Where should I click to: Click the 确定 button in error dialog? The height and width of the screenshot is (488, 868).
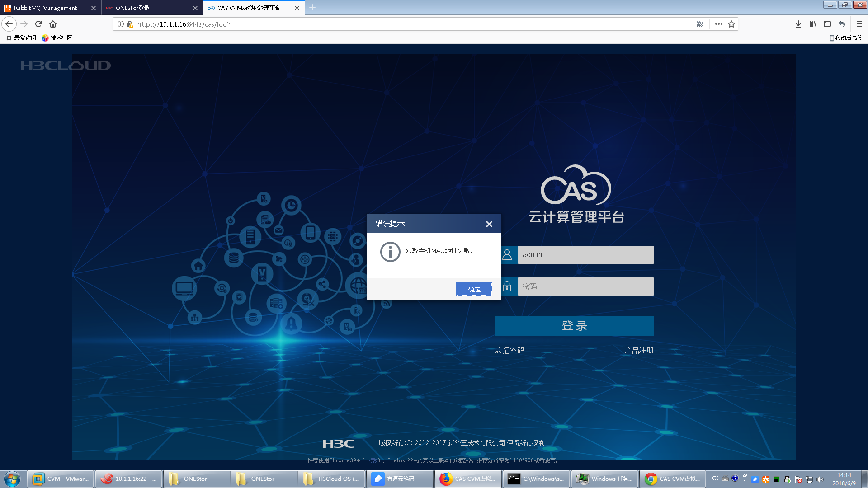click(474, 289)
